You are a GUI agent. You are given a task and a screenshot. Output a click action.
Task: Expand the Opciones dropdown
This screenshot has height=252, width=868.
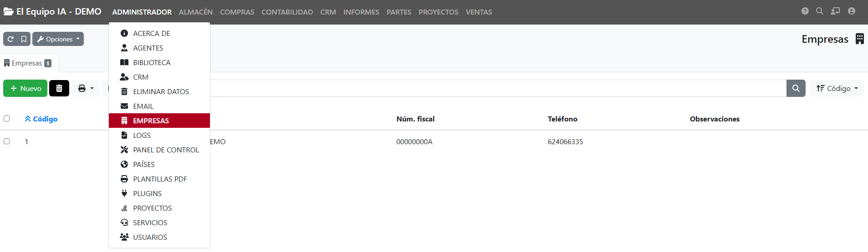tap(58, 39)
